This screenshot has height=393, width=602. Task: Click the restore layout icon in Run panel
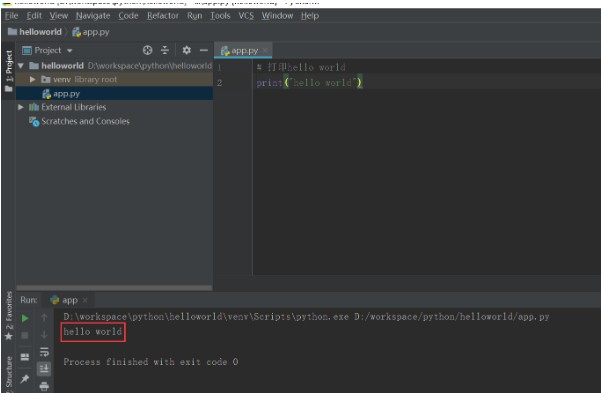(25, 357)
